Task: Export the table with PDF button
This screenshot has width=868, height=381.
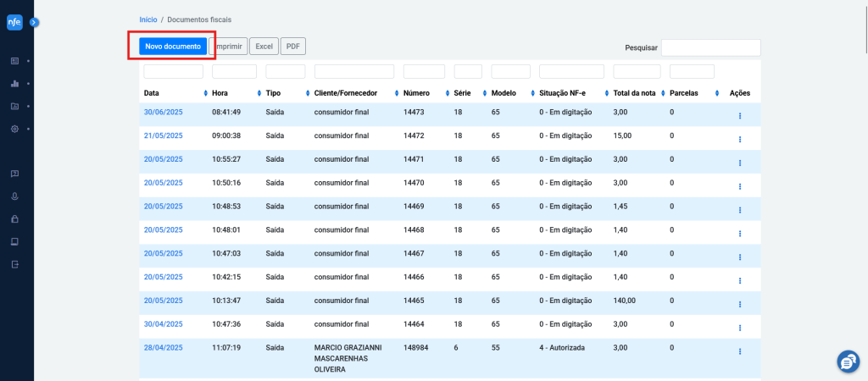Action: click(x=292, y=47)
